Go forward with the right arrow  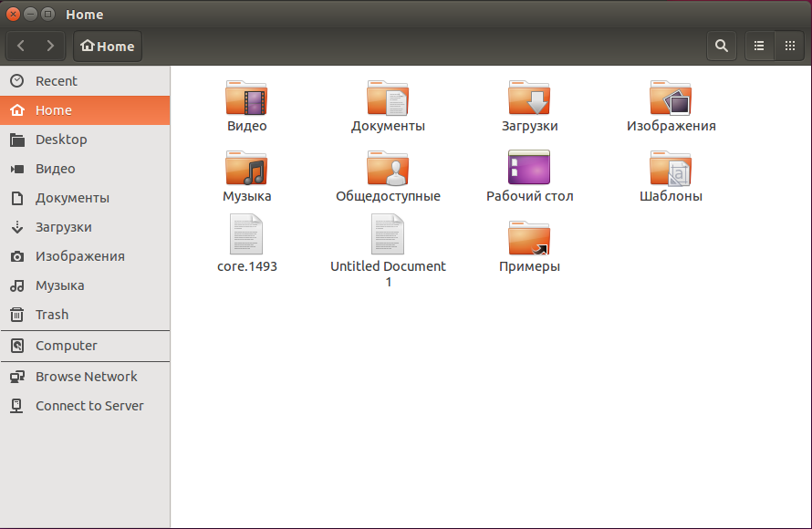[x=49, y=47]
